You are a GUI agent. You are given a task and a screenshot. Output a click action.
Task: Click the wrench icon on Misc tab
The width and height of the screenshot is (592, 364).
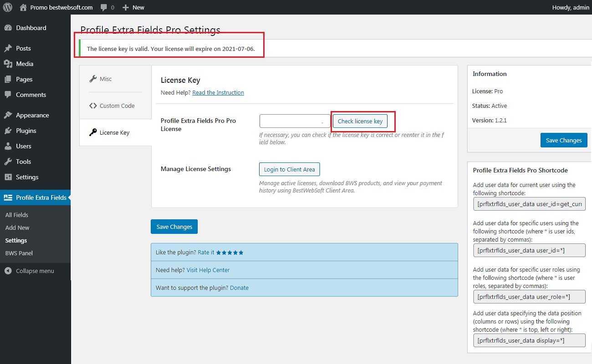coord(92,79)
